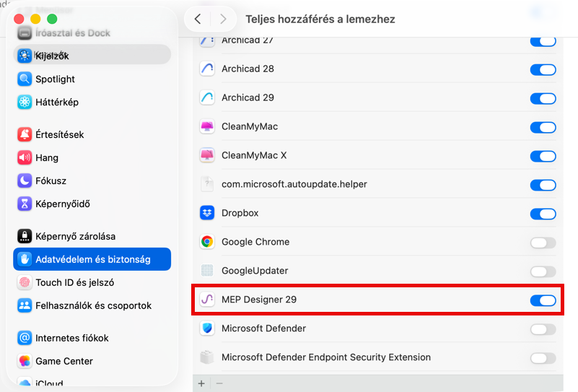Select Fókusz in the sidebar
Viewport: 578px width, 392px height.
pyautogui.click(x=92, y=180)
